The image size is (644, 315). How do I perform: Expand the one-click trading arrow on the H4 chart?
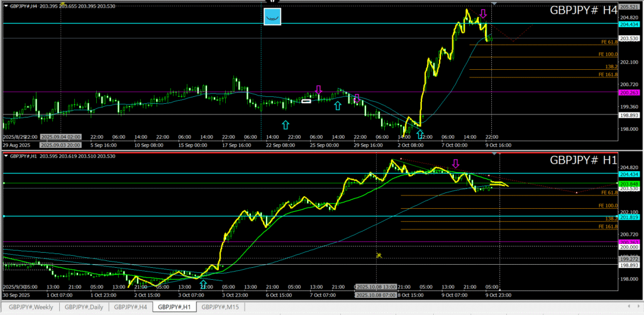[x=6, y=6]
